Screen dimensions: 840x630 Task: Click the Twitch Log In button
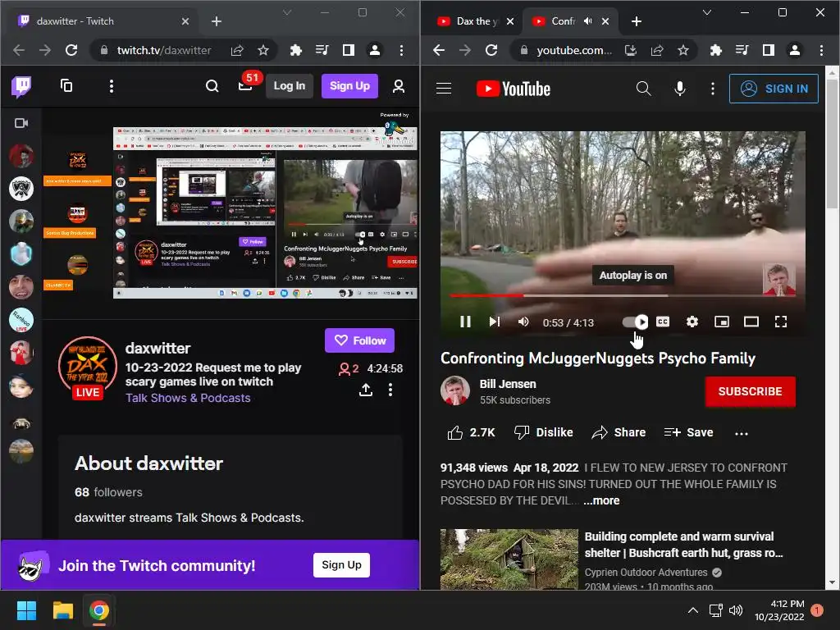290,85
